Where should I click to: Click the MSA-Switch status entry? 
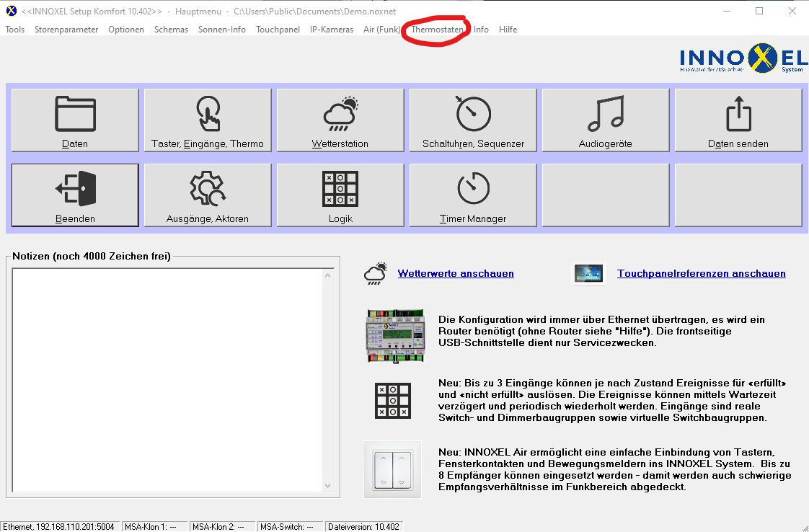click(x=290, y=527)
